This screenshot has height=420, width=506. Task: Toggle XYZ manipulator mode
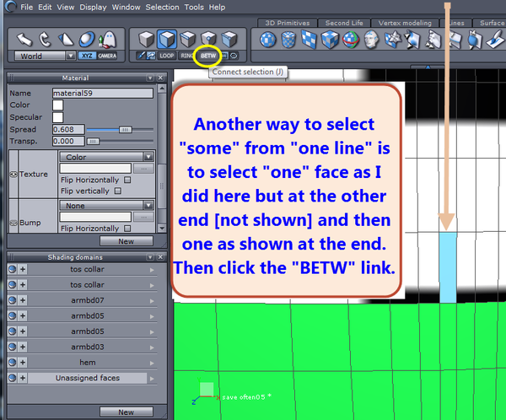coord(87,56)
